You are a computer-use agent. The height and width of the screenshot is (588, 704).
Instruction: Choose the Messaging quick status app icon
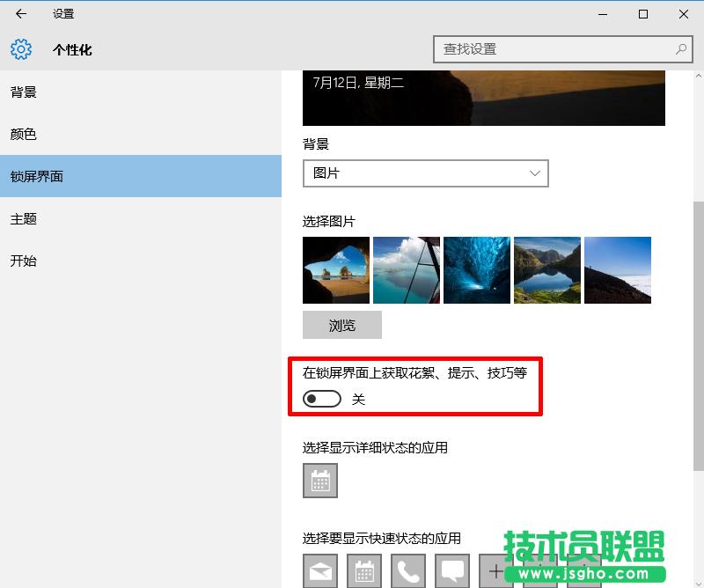click(451, 570)
